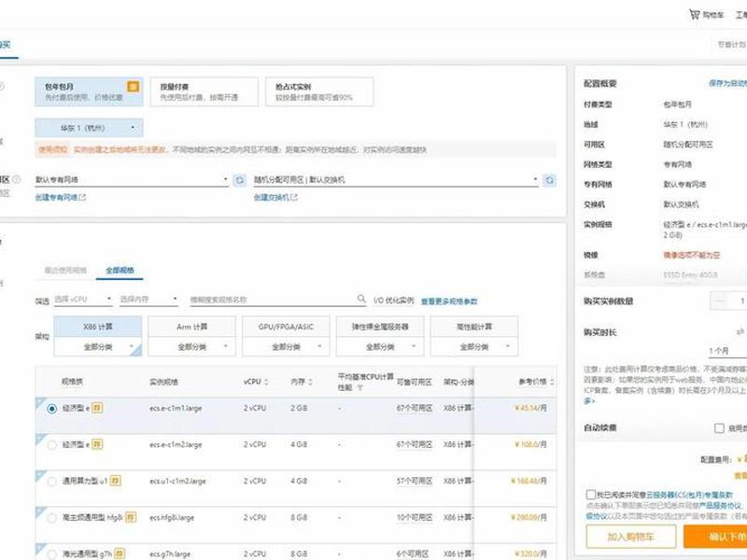Click the 10个可用区 cell of ecs.hfg8i.large
Image resolution: width=747 pixels, height=560 pixels.
click(414, 517)
